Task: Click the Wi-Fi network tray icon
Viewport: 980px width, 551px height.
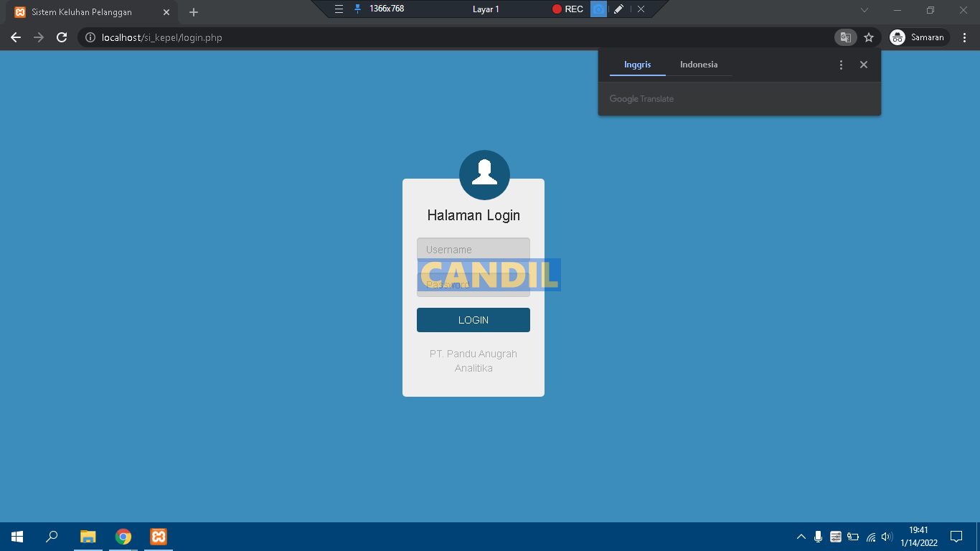Action: pos(871,537)
